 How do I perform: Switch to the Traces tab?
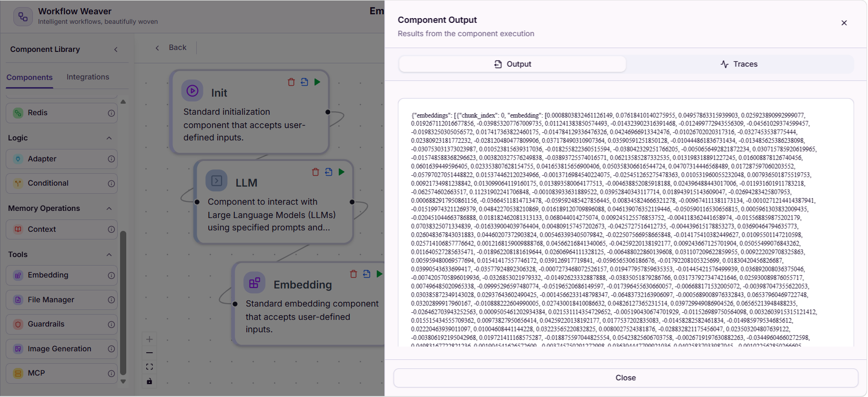pyautogui.click(x=739, y=64)
